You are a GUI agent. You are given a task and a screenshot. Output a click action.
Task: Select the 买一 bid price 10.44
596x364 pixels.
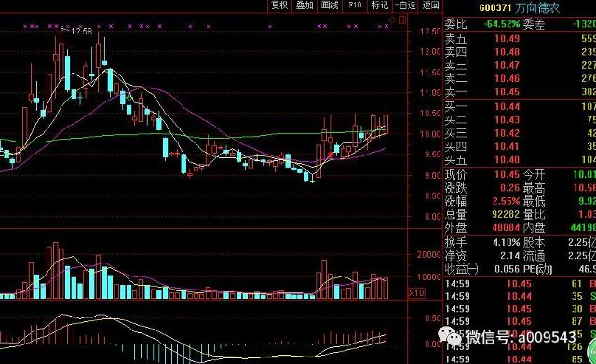pyautogui.click(x=507, y=107)
